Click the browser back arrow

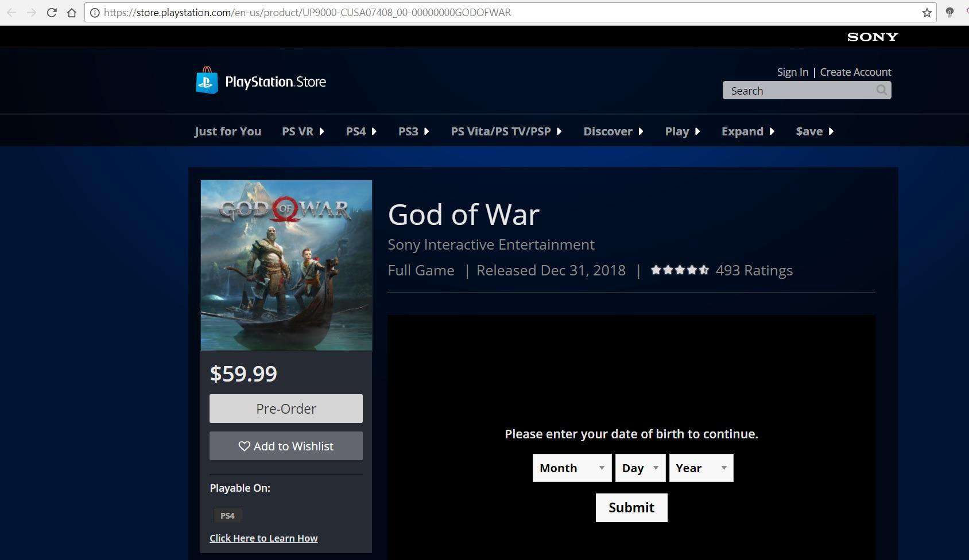pos(11,13)
